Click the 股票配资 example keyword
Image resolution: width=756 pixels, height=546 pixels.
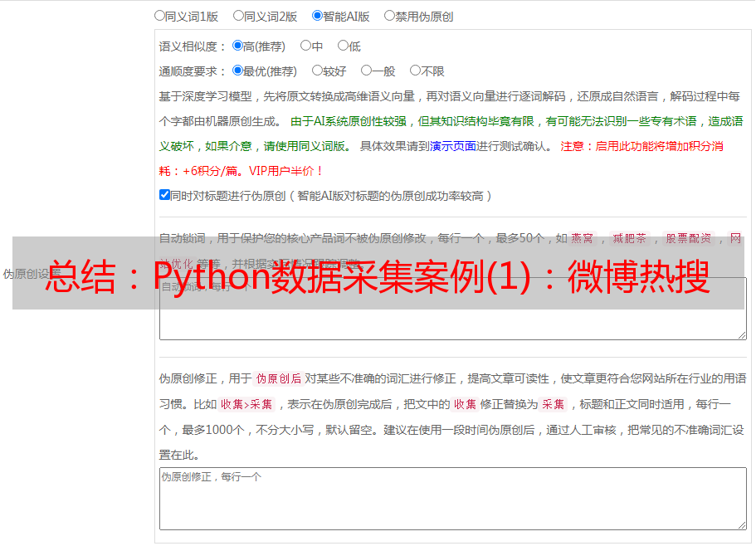[x=689, y=238]
